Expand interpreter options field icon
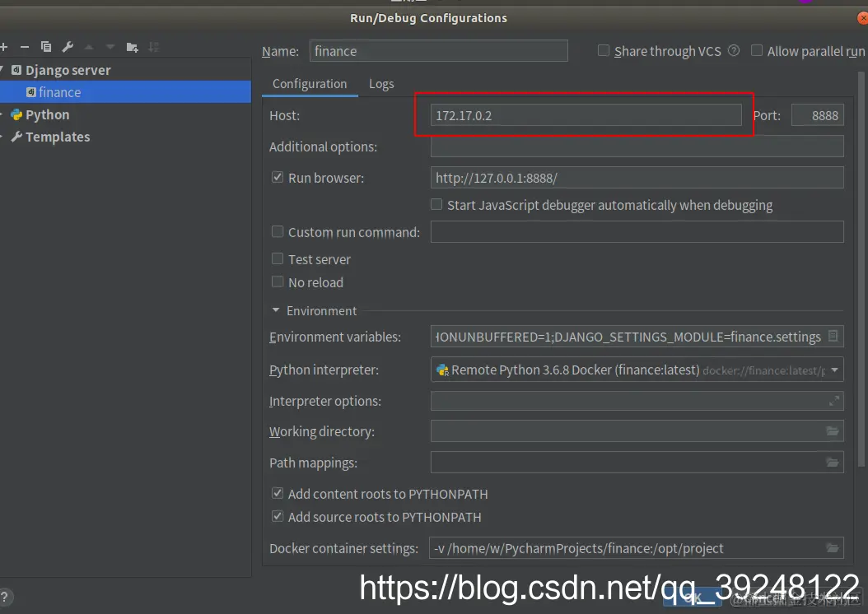868x614 pixels. coord(833,401)
